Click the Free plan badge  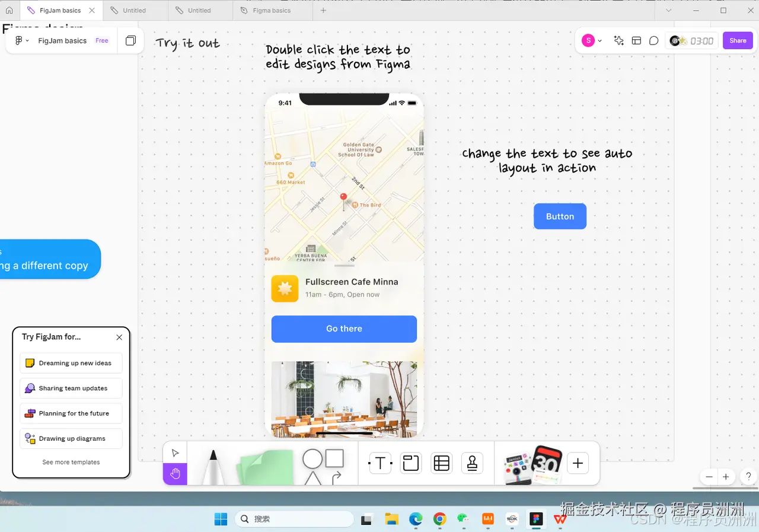pos(102,40)
